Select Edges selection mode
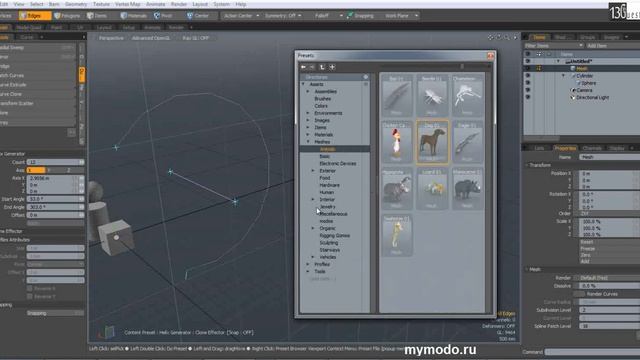 [35, 16]
